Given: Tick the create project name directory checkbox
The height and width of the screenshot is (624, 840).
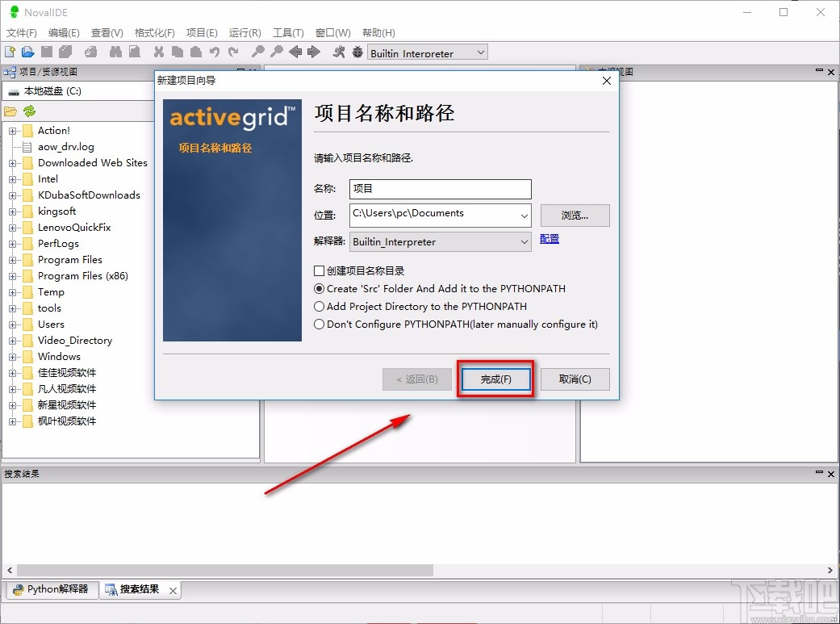Looking at the screenshot, I should (x=319, y=270).
